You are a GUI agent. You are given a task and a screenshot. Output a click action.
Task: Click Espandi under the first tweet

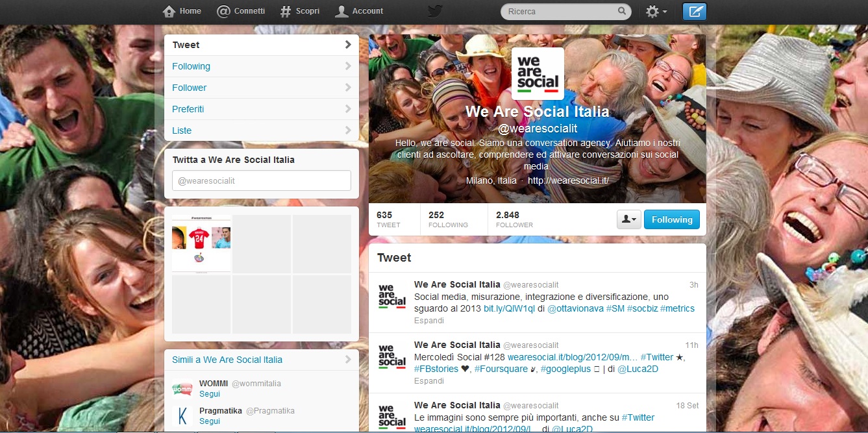(x=428, y=321)
